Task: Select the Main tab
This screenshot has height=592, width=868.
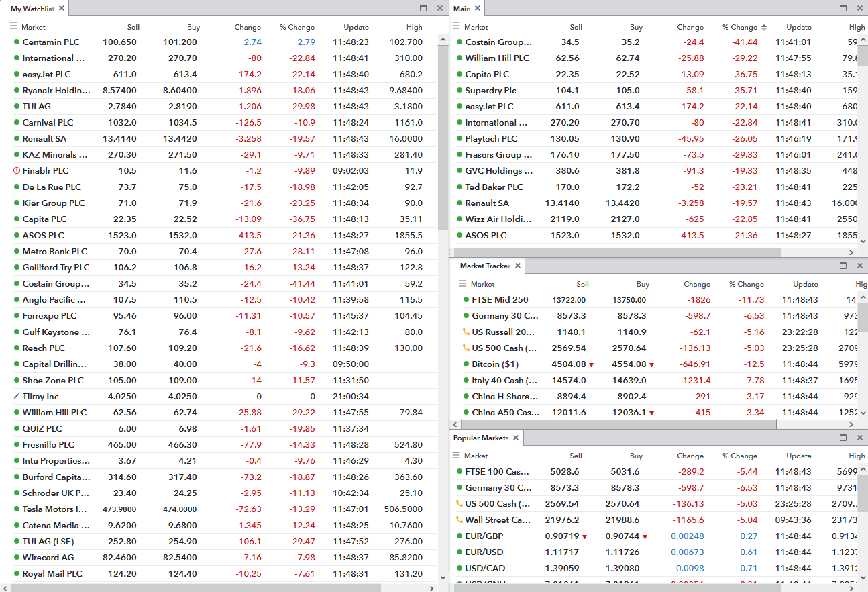Action: 462,9
